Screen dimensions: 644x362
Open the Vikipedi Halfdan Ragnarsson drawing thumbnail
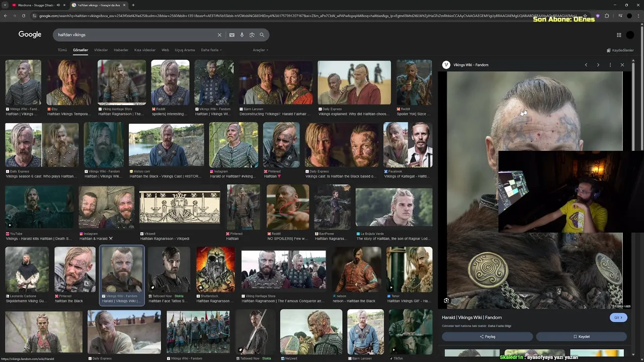click(x=180, y=207)
